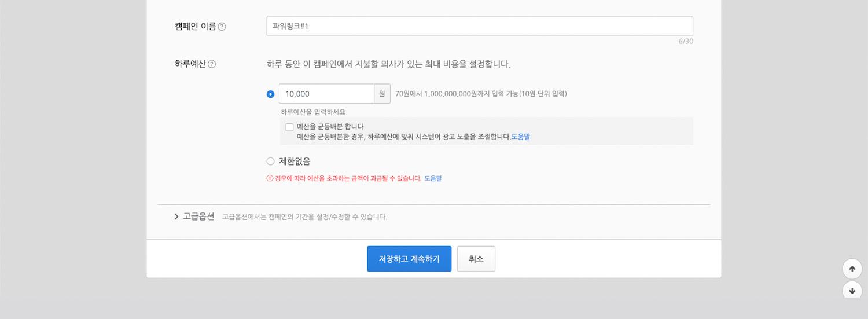
Task: Open the help tooltip next to 하루예산
Action: (212, 64)
